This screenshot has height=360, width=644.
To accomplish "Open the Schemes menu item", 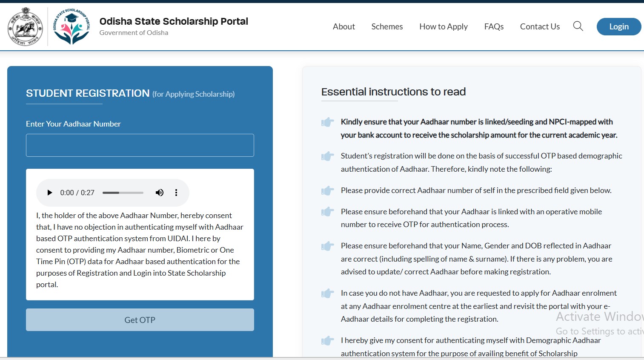I will coord(387,26).
